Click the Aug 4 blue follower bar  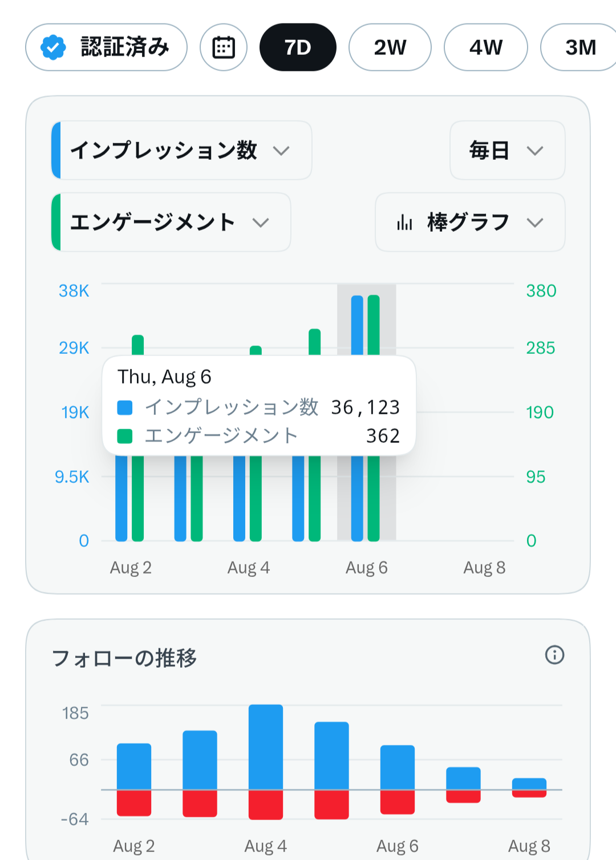click(266, 747)
